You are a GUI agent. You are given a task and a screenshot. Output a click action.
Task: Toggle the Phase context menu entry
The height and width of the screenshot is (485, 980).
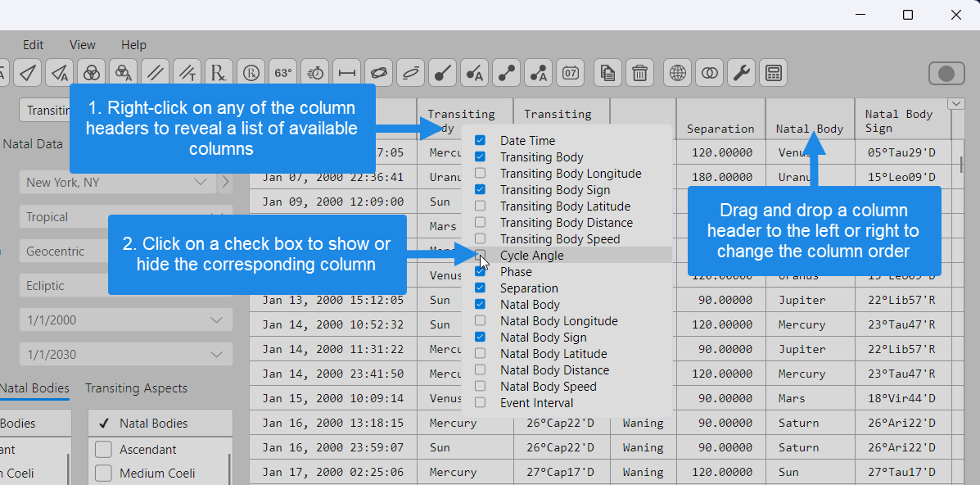[x=567, y=272]
